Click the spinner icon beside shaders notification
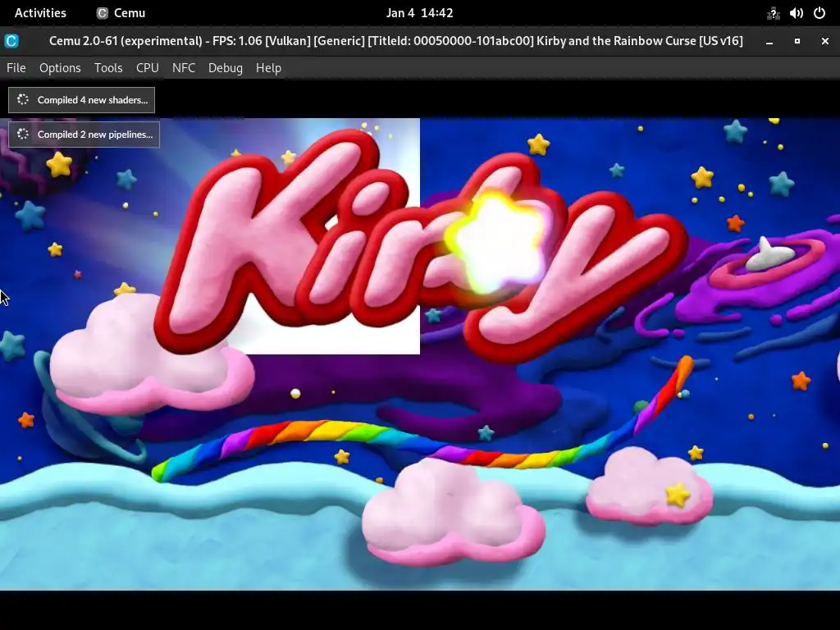 [22, 99]
